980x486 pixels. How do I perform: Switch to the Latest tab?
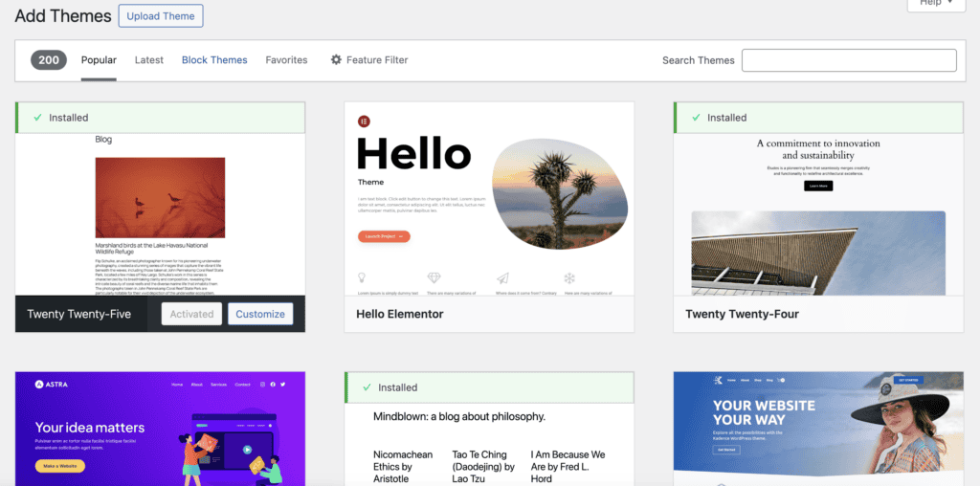pos(148,60)
